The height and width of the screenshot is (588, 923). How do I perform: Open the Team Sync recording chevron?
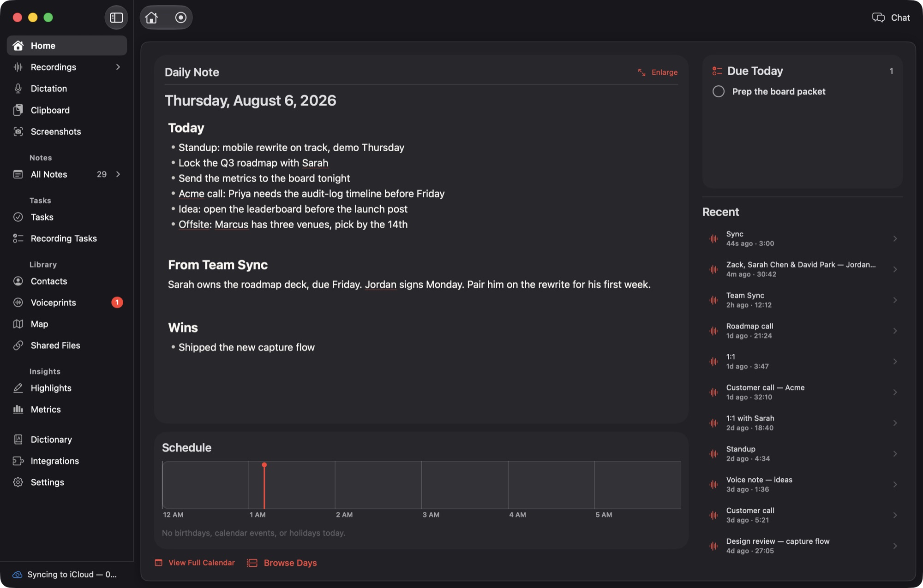click(895, 300)
